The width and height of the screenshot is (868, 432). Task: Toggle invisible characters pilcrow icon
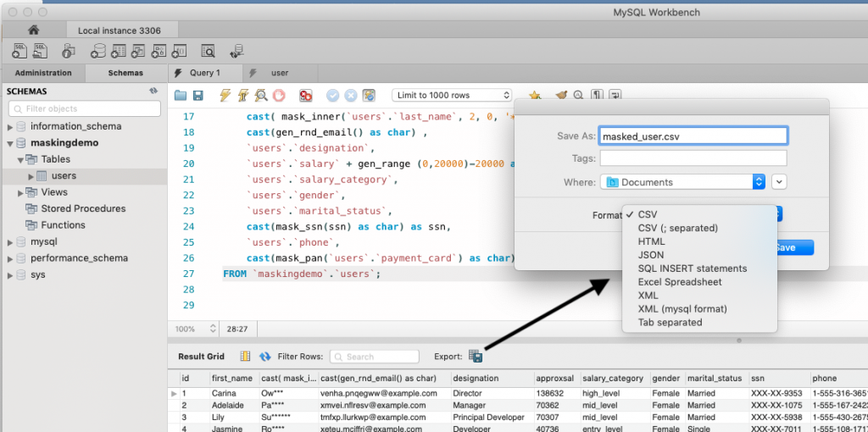coord(598,96)
